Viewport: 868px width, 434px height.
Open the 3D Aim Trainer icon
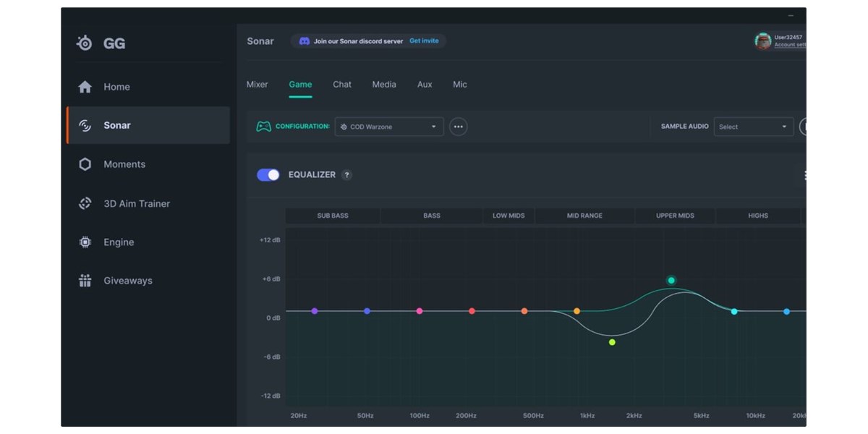(x=85, y=203)
